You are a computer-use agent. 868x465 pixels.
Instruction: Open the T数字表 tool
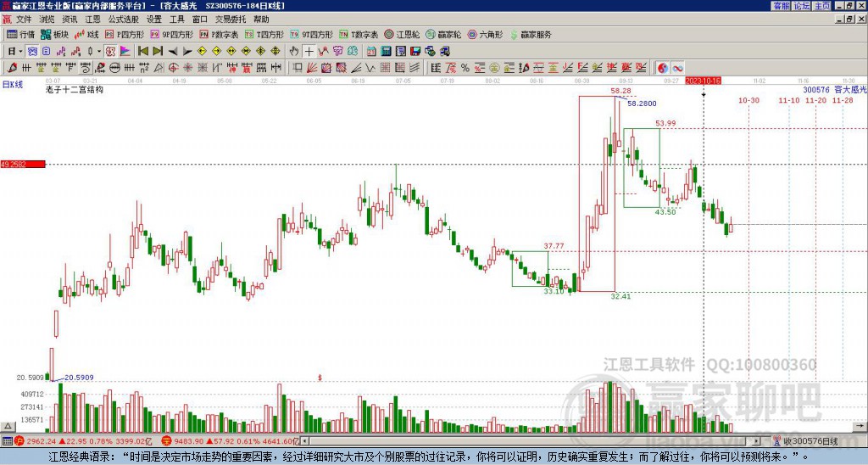tap(359, 34)
